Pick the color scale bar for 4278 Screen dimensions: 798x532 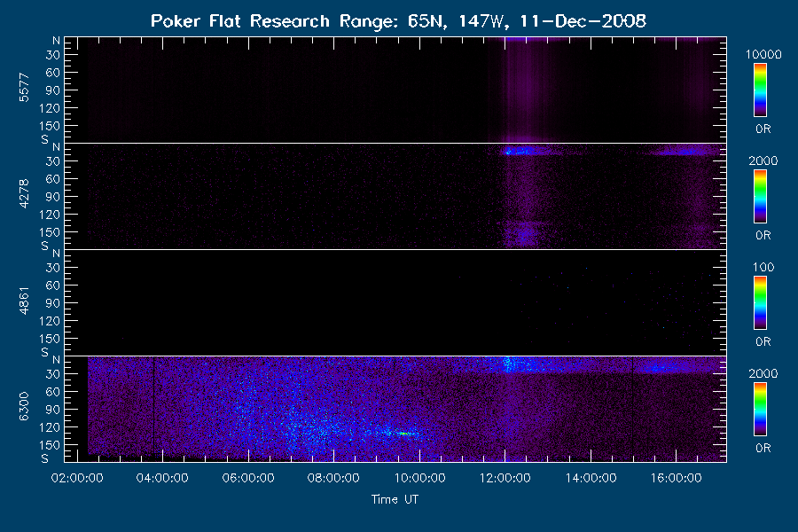tap(761, 197)
